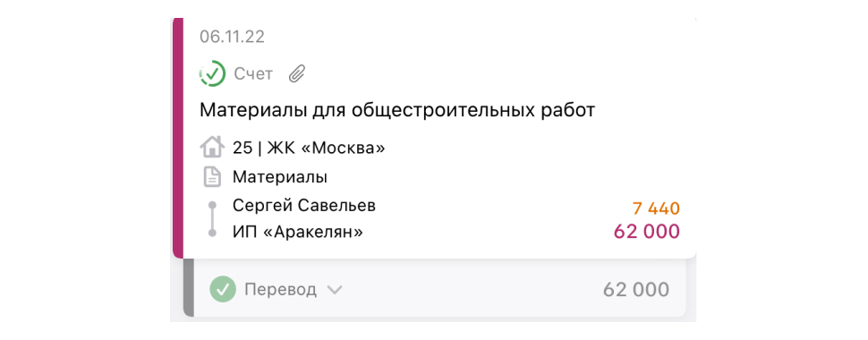Click counterparty ИП «Аракелян»
The image size is (868, 340).
[298, 232]
